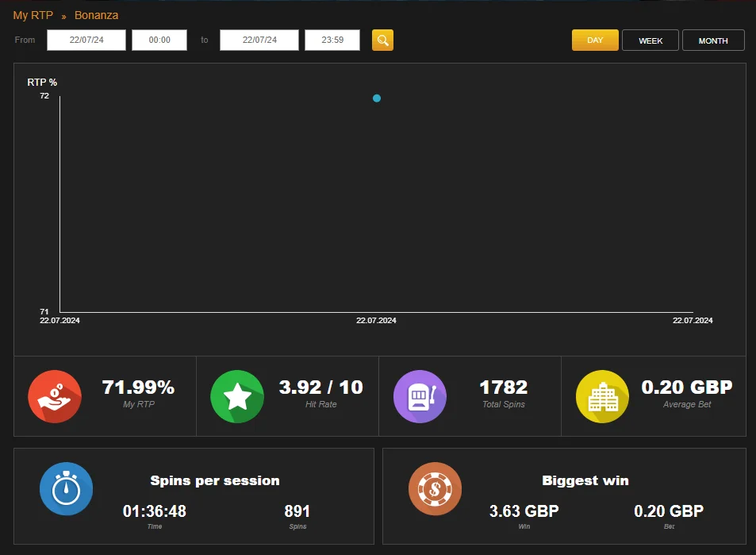This screenshot has width=756, height=555.
Task: Edit the From time 00:00 field
Action: 159,40
